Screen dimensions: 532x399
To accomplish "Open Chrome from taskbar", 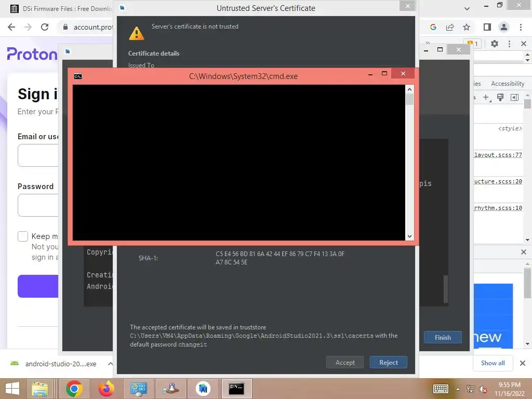I will tap(74, 389).
